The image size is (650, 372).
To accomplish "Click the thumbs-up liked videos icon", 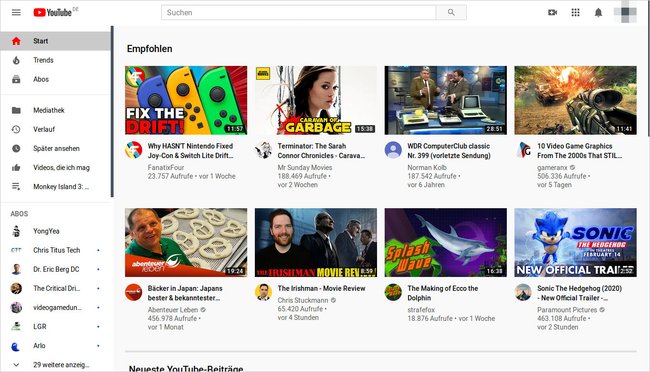I will pyautogui.click(x=16, y=168).
